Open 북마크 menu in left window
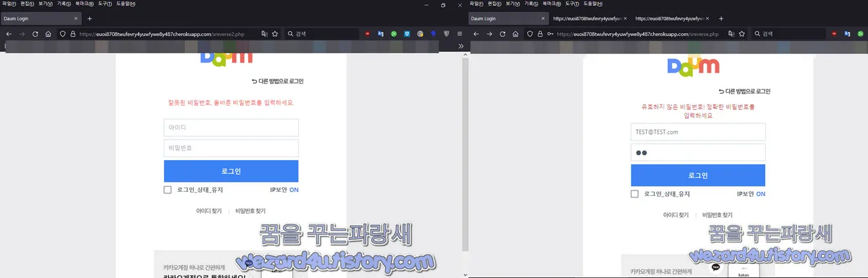The image size is (868, 278). pos(84,4)
